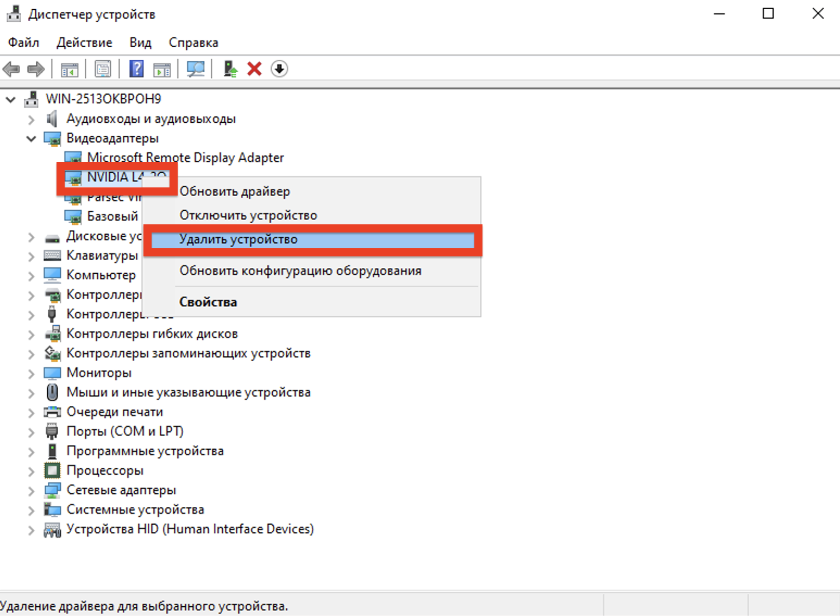The image size is (840, 616).
Task: Click the Forward arrow toolbar icon
Action: tap(36, 69)
